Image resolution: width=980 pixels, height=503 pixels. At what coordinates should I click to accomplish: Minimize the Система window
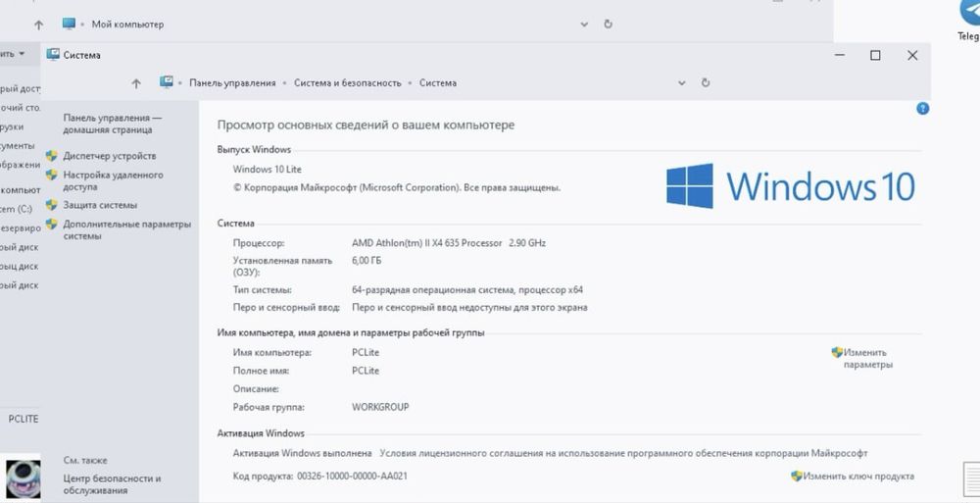pyautogui.click(x=840, y=55)
